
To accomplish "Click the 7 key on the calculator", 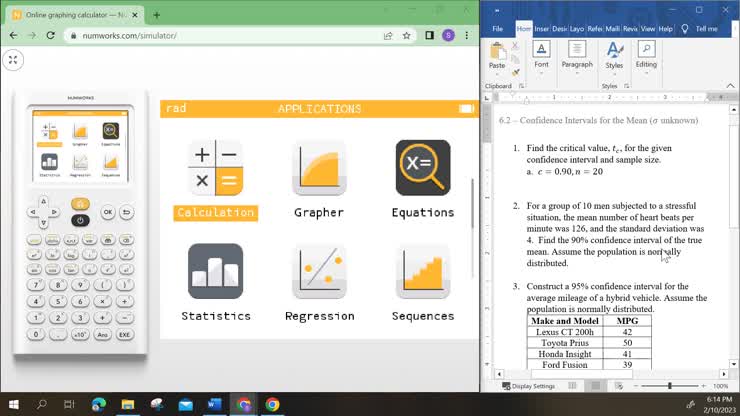I will (35, 285).
